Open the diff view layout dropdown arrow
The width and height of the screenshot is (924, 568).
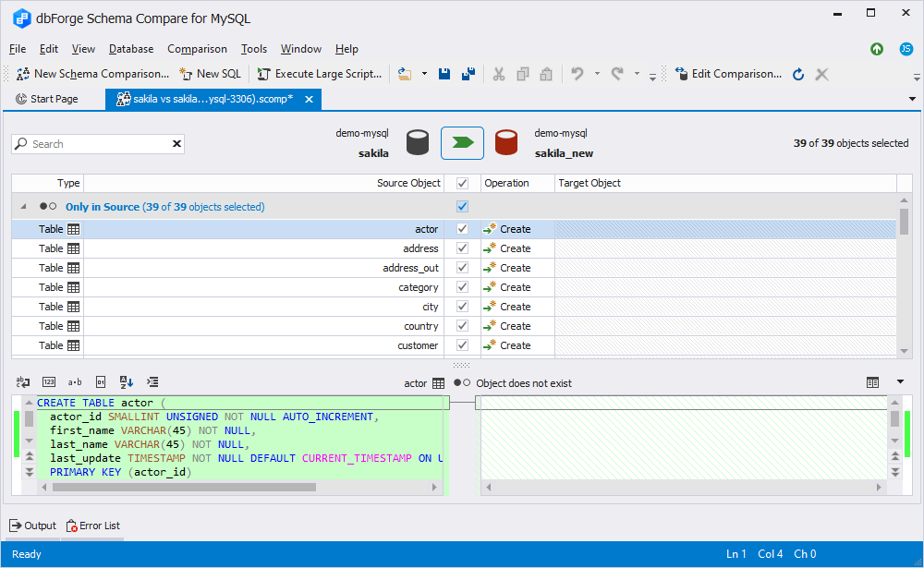pos(900,381)
